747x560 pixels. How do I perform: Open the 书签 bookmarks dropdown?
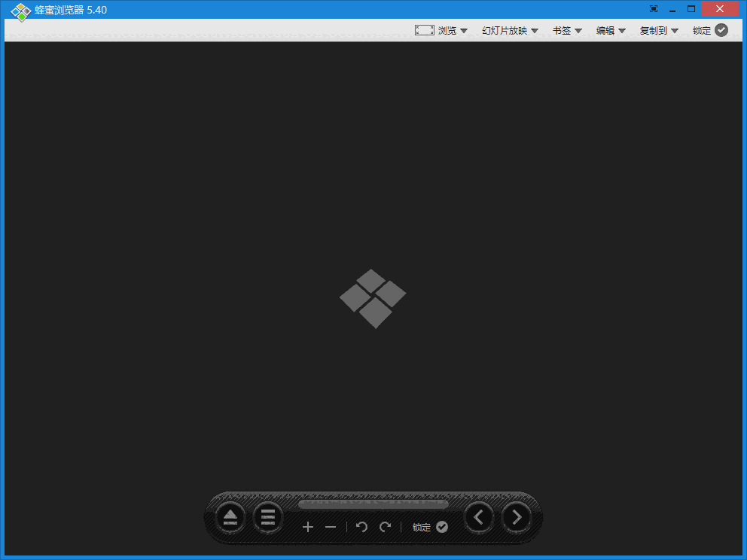[x=566, y=30]
